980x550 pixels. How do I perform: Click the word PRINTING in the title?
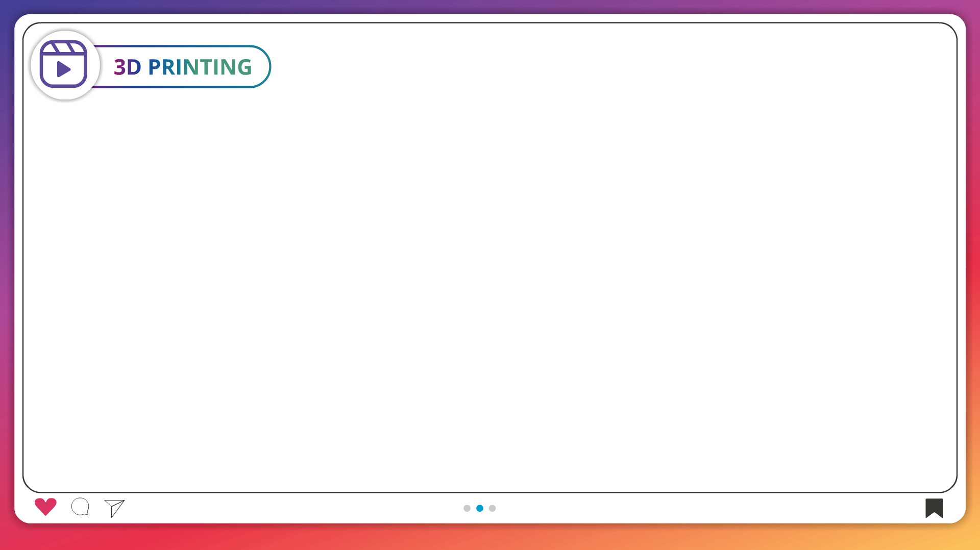tap(200, 67)
